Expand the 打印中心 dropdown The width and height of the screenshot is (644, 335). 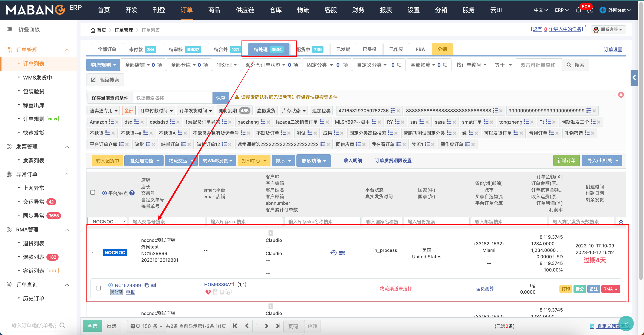pos(254,161)
